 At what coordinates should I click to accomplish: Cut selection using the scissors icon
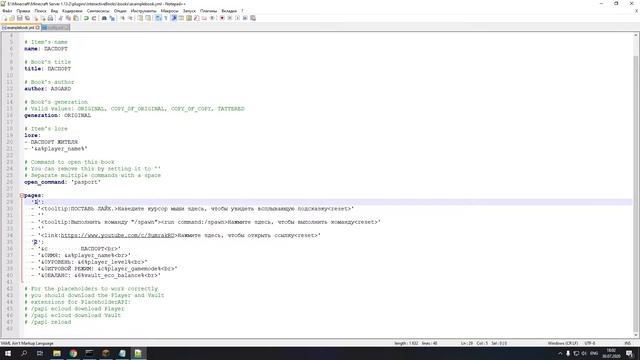pyautogui.click(x=60, y=18)
